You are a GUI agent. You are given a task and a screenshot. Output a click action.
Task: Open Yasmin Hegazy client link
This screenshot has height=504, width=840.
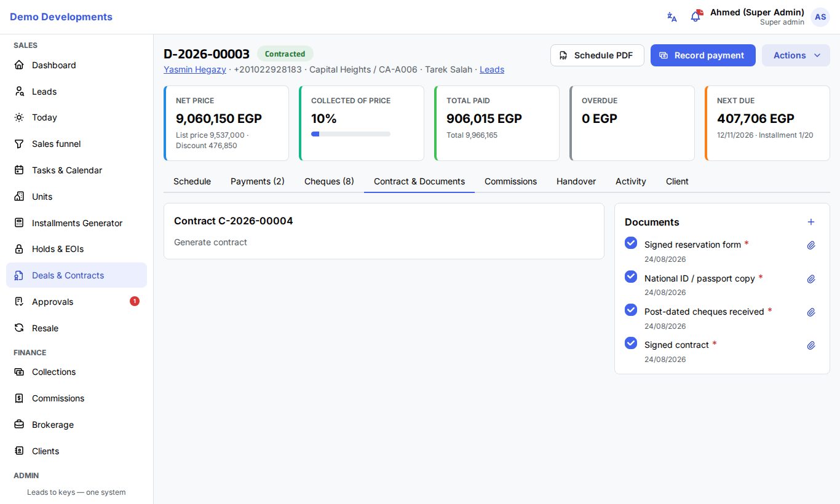(195, 69)
